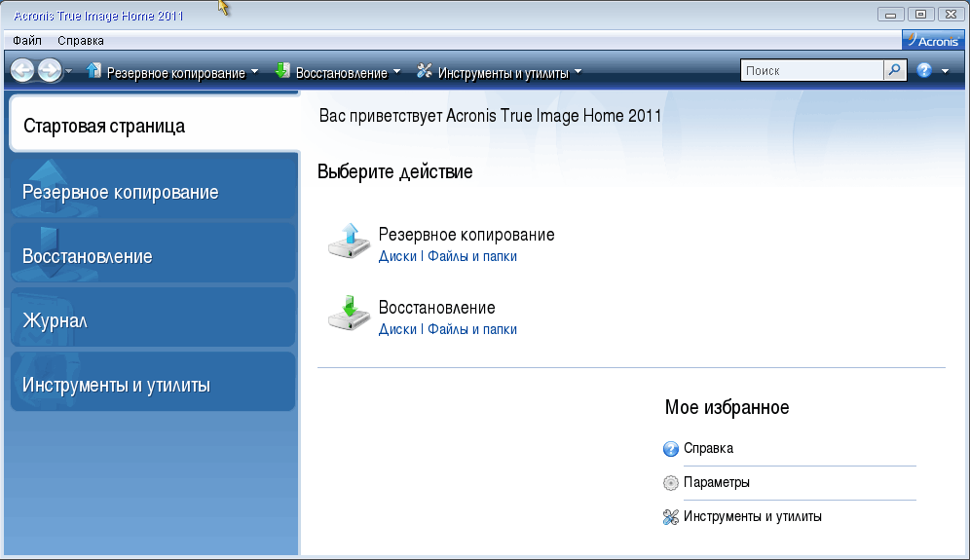Expand the Резервное копирование toolbar dropdown

coord(254,72)
